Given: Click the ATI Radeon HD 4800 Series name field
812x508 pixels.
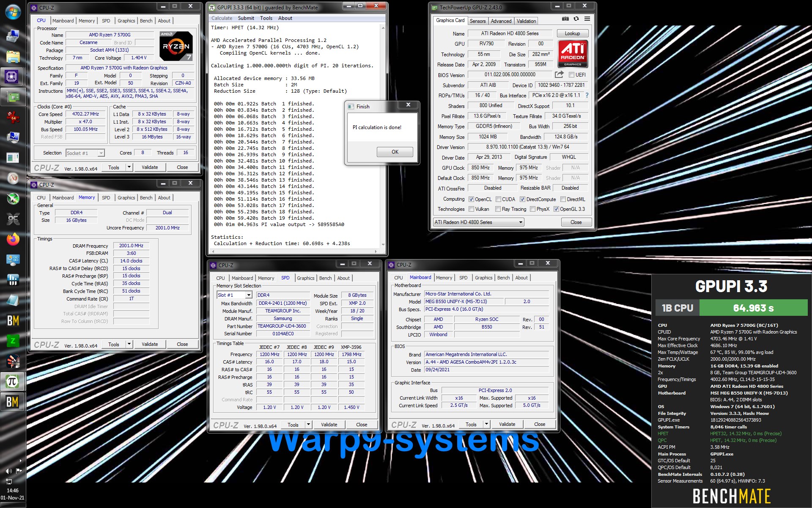Looking at the screenshot, I should point(509,33).
